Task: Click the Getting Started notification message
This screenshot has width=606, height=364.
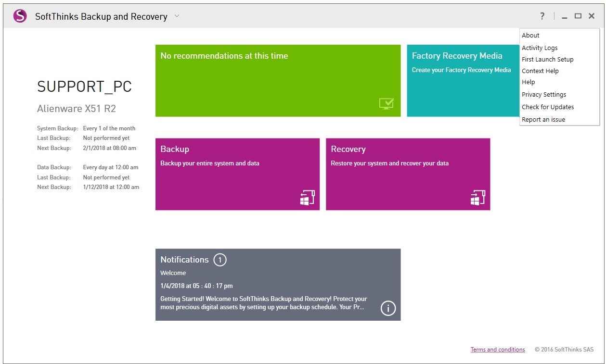Action: click(264, 303)
